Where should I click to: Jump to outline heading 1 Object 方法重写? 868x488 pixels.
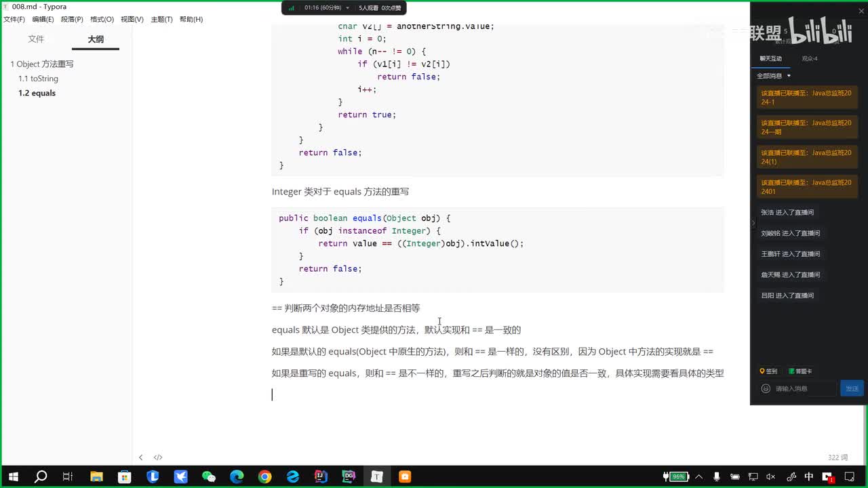(x=42, y=64)
